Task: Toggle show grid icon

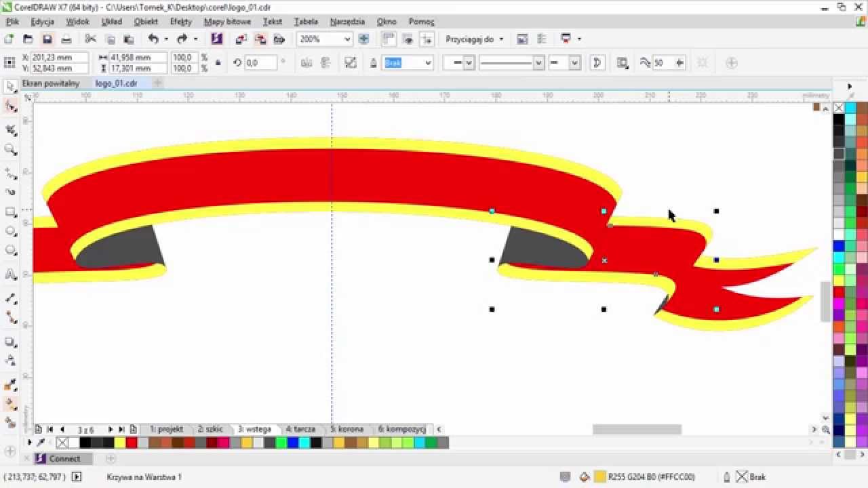Action: [x=408, y=39]
